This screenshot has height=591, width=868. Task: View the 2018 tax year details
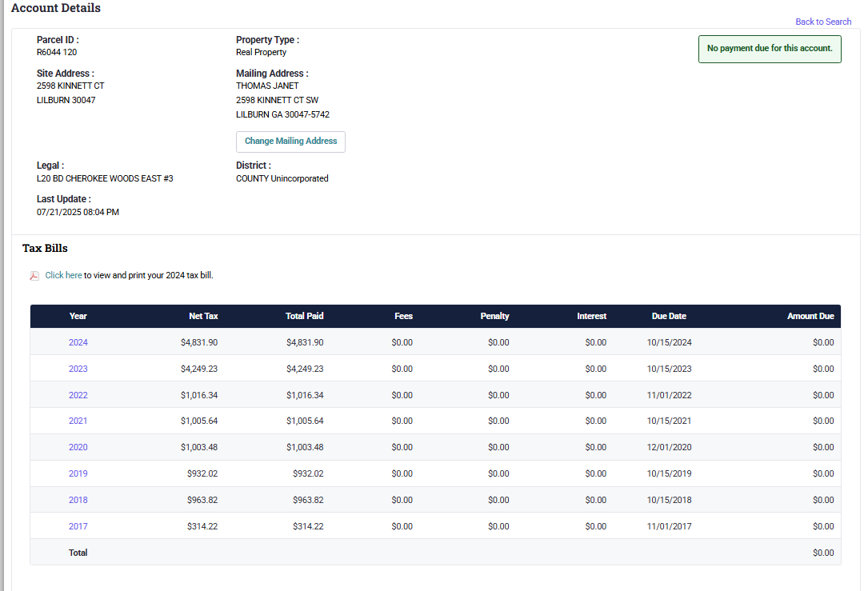click(x=78, y=500)
